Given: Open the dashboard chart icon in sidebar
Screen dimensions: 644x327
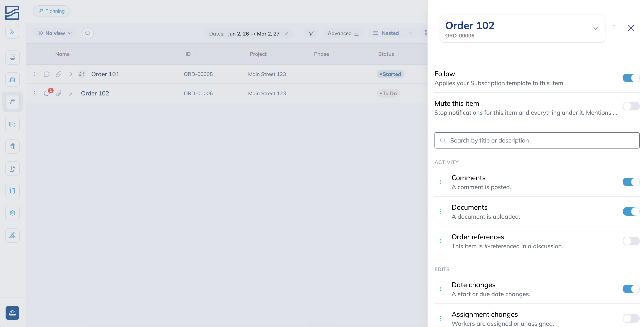Looking at the screenshot, I should point(12,57).
